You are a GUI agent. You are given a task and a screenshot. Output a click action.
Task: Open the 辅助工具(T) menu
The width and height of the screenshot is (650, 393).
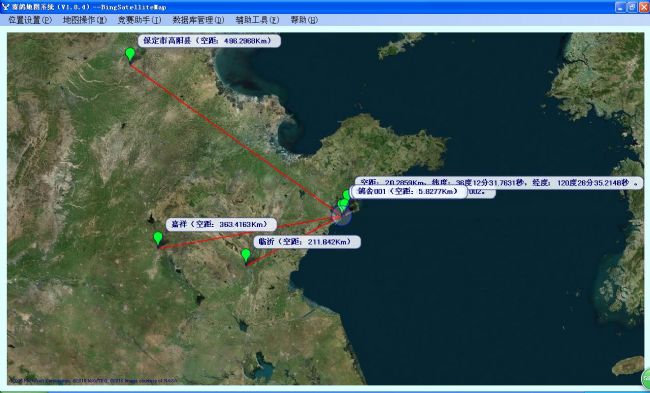257,20
